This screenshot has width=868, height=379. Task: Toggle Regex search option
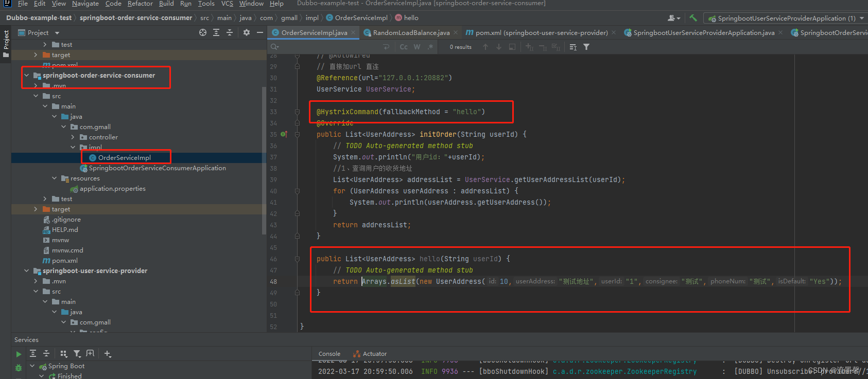point(430,47)
